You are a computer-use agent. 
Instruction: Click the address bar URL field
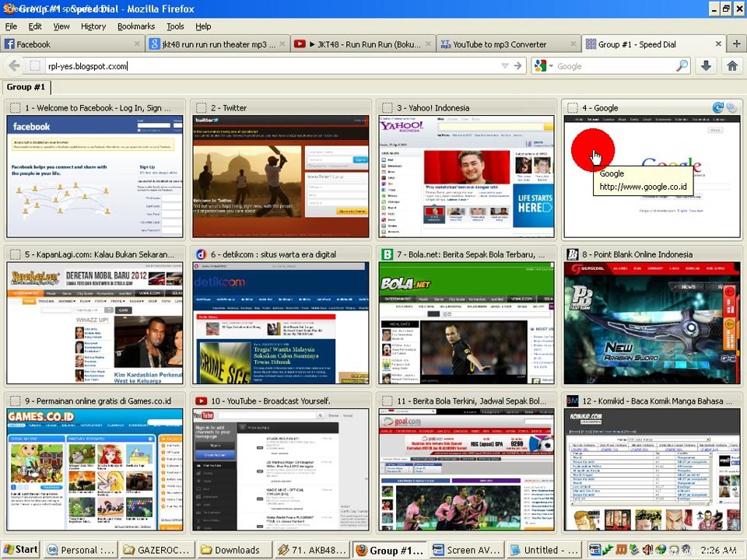click(x=272, y=65)
